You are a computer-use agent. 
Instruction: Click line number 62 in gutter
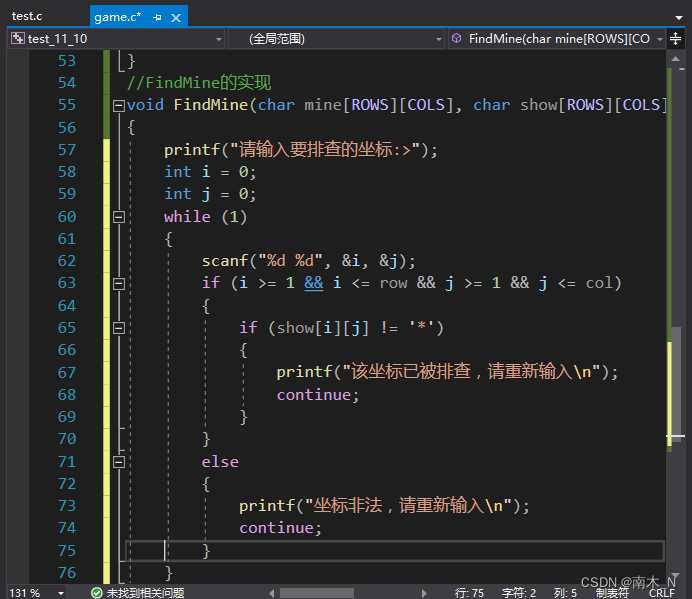click(x=67, y=261)
